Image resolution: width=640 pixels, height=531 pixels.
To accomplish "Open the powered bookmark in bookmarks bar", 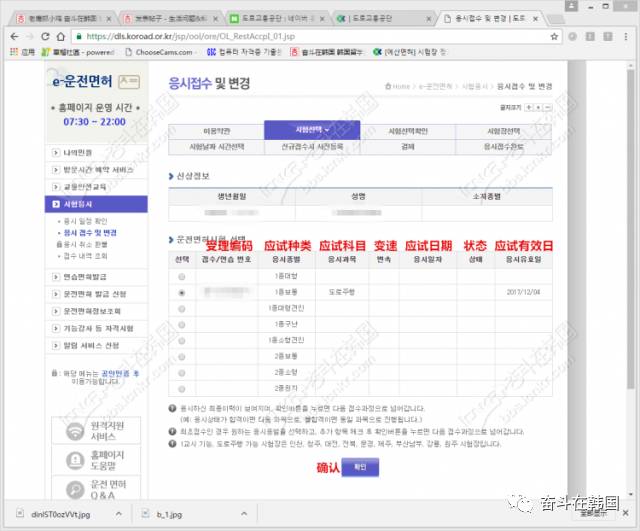I will point(78,52).
